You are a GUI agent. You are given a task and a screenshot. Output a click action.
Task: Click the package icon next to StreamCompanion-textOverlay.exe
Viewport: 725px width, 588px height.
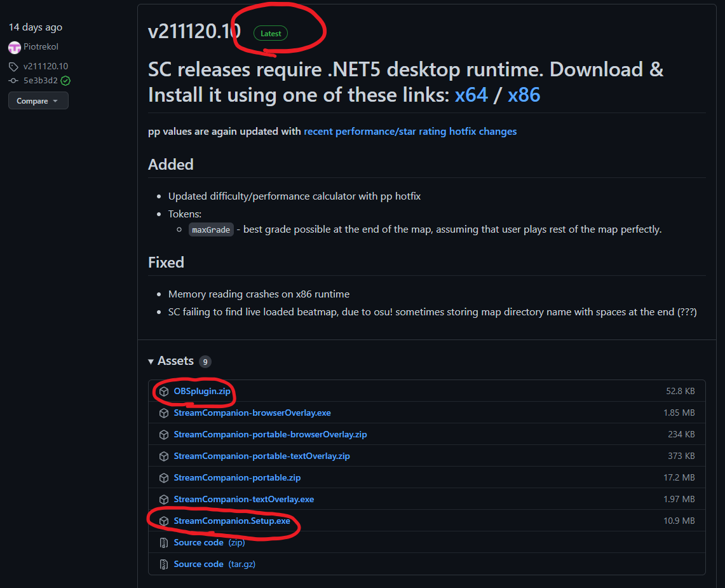(164, 500)
